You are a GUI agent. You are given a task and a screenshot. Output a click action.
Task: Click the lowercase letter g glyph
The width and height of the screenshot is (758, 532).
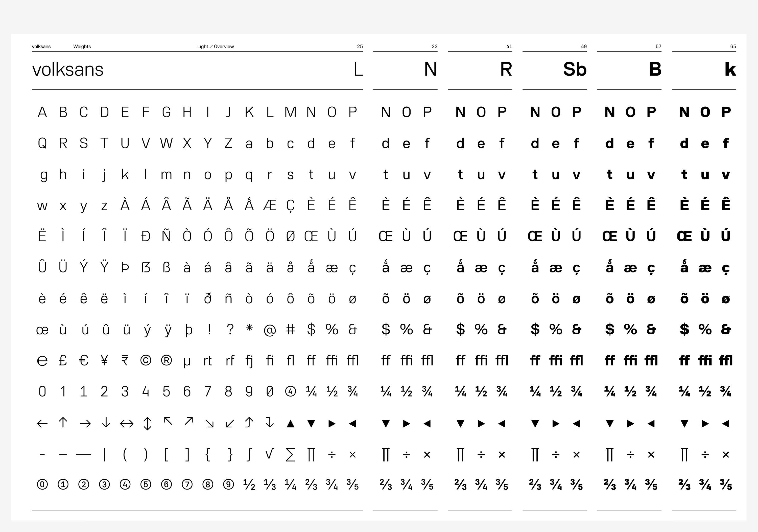(43, 175)
